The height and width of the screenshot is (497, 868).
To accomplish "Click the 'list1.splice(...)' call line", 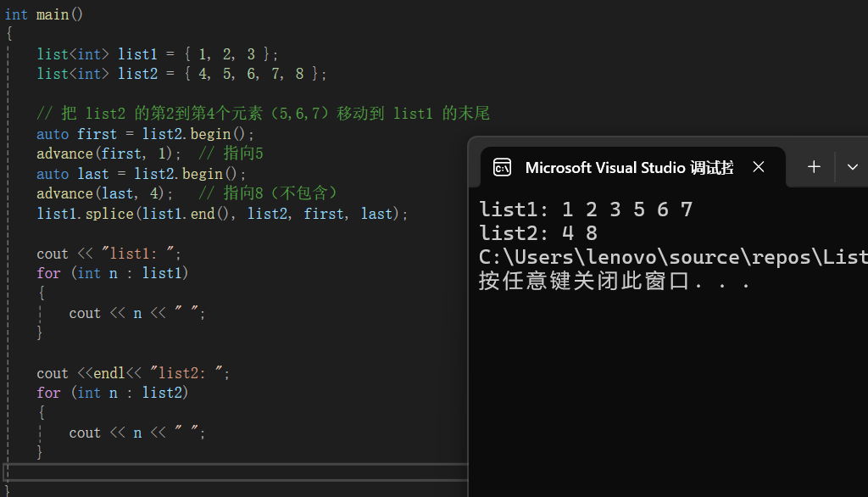I will point(222,214).
